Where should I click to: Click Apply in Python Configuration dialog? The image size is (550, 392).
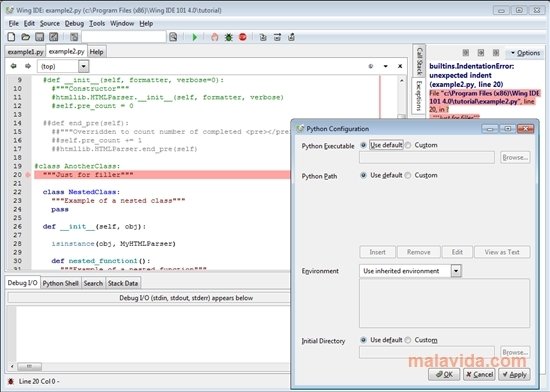tap(515, 374)
